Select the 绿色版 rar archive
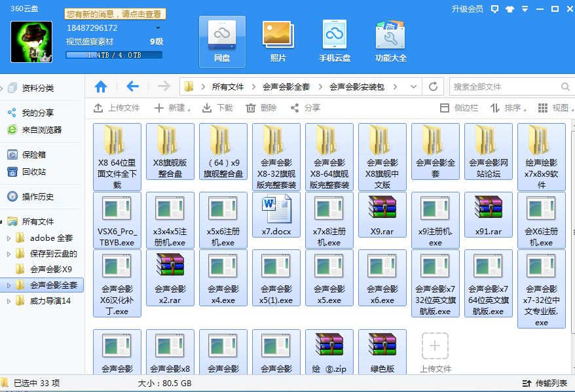Viewport: 575px width, 392px height. click(382, 351)
